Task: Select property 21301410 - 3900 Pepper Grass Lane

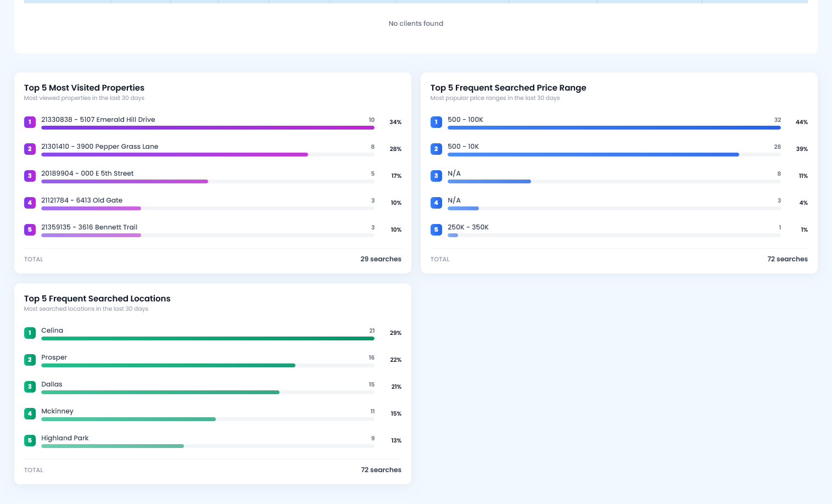Action: [x=99, y=147]
